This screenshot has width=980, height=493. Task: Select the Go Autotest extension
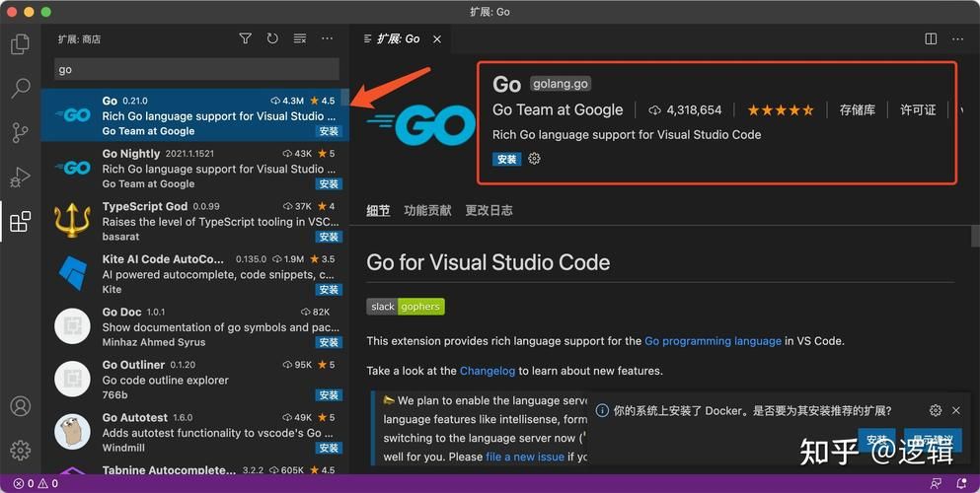[x=195, y=432]
